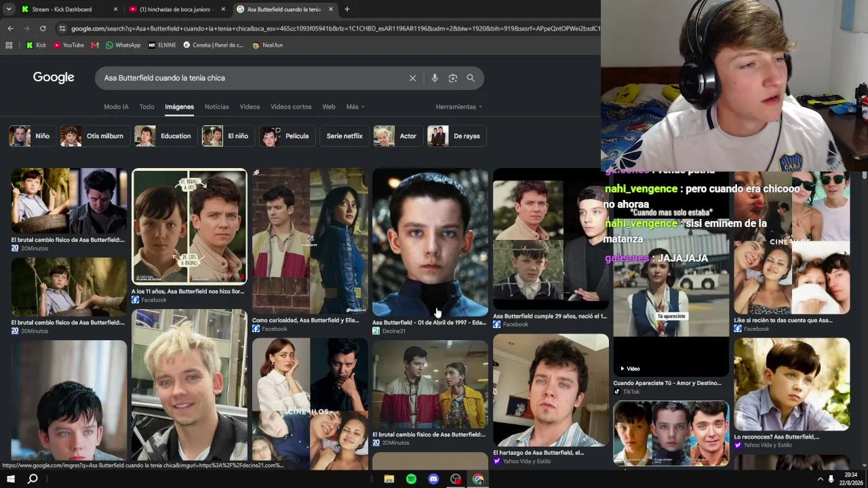868x488 pixels.
Task: Clear the Google search box text
Action: (x=412, y=78)
